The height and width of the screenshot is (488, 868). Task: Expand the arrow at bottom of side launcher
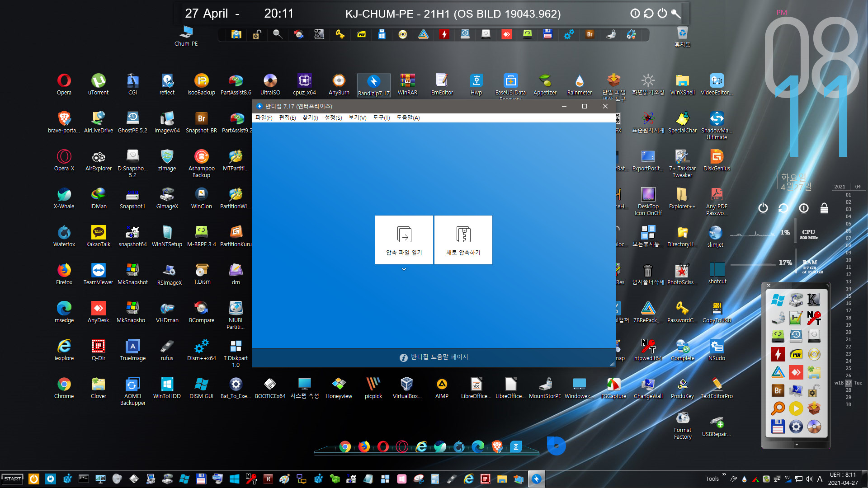pyautogui.click(x=797, y=445)
